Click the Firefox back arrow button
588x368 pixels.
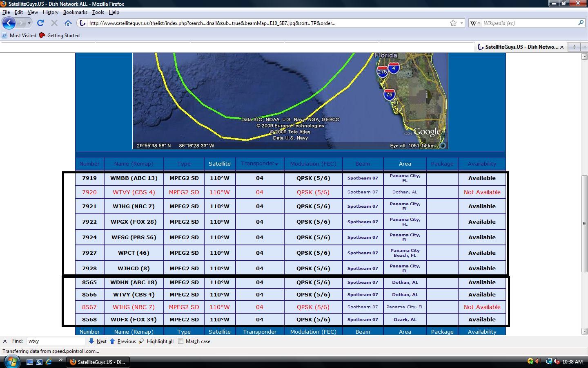(x=9, y=23)
